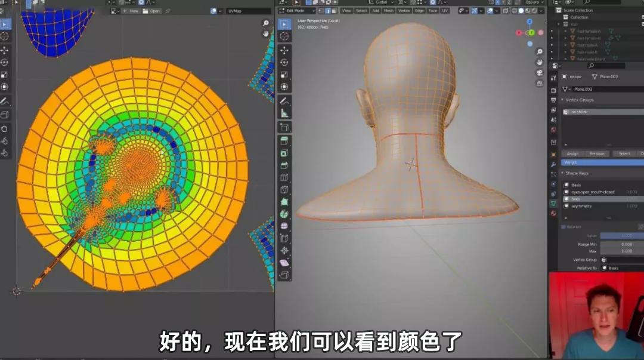The image size is (644, 360).
Task: Switch viewport to wireframe shading
Action: click(514, 11)
